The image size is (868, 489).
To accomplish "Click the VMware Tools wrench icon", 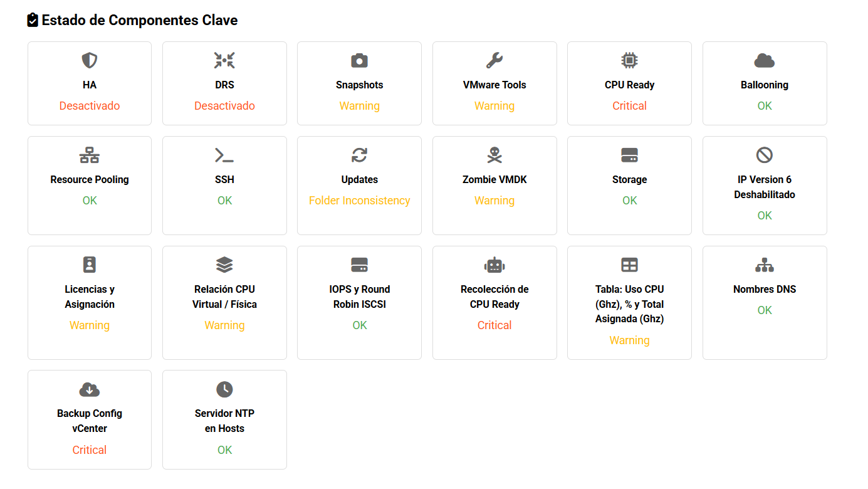I will click(x=494, y=61).
